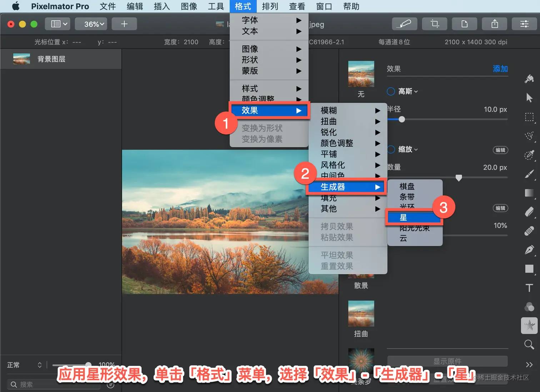Expand the 模糊 effects submenu
The image size is (540, 392).
click(348, 111)
